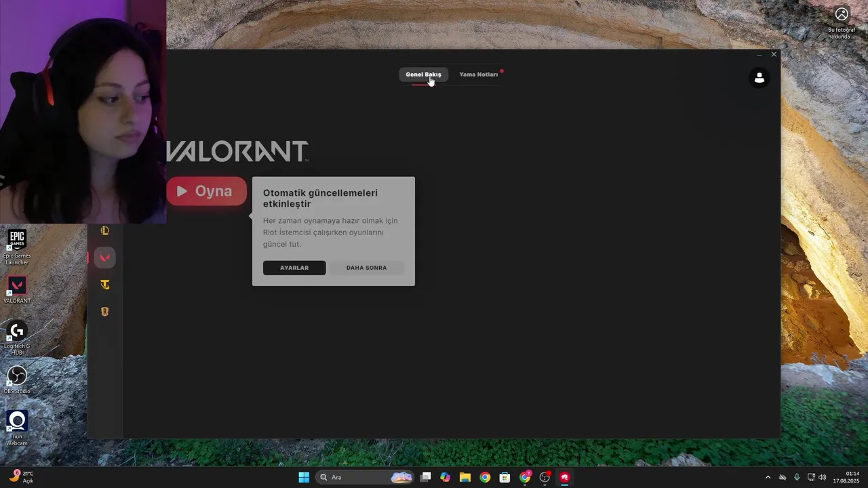Switch to the Genel Bakış tab
The width and height of the screenshot is (868, 488).
click(x=423, y=75)
